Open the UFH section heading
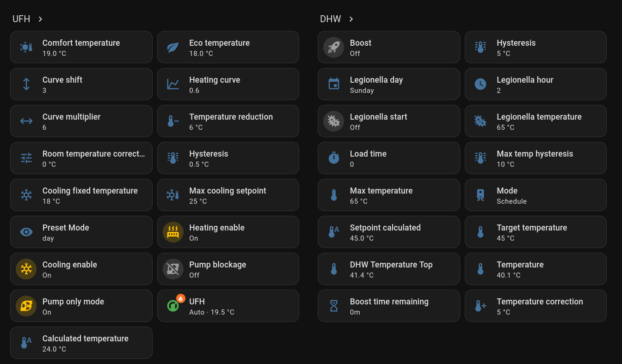This screenshot has width=622, height=364. pyautogui.click(x=21, y=19)
